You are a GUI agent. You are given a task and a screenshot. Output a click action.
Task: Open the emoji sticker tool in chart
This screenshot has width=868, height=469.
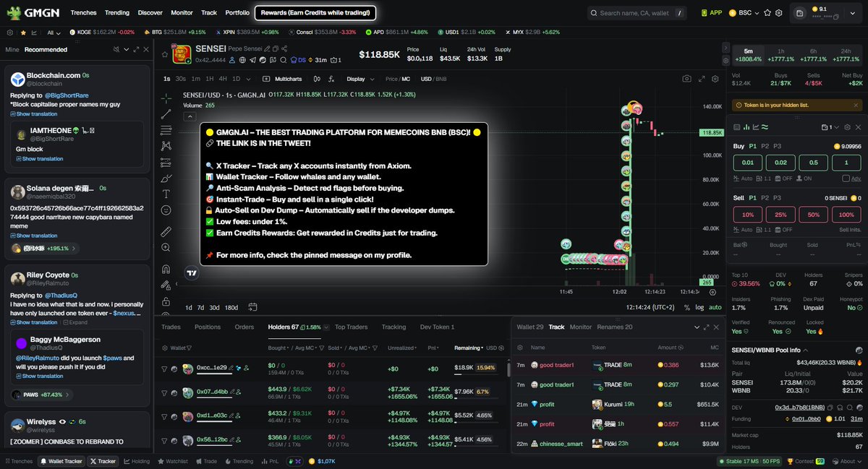tap(166, 210)
